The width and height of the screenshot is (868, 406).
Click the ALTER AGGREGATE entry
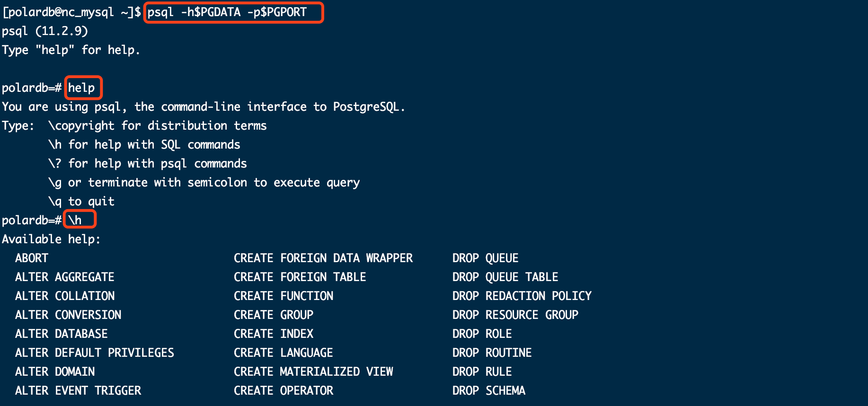(x=65, y=277)
